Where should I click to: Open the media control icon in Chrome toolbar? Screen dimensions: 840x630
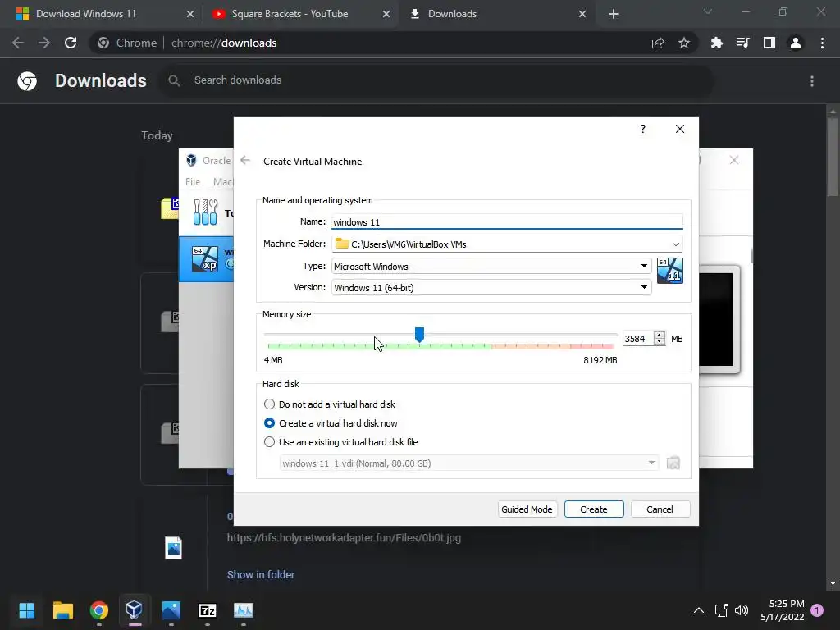(742, 43)
